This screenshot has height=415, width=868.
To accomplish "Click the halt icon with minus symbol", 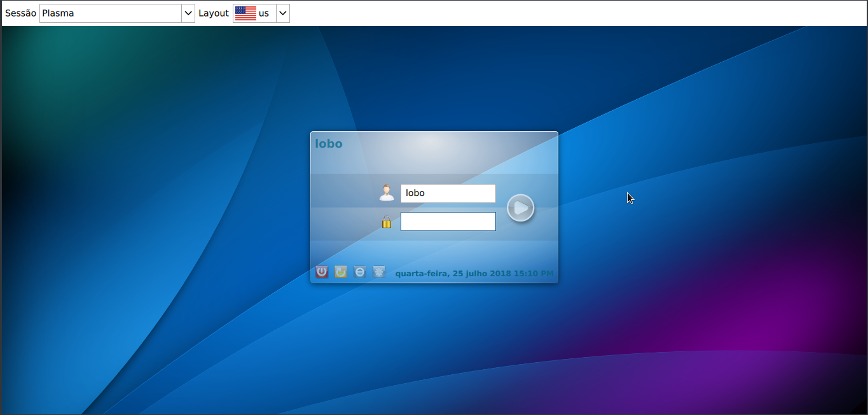I will [360, 272].
